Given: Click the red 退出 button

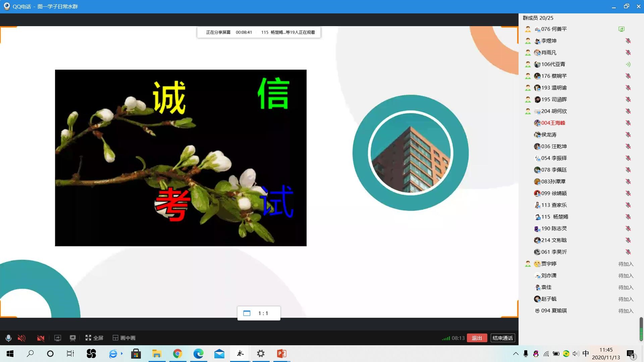Looking at the screenshot, I should [x=477, y=338].
